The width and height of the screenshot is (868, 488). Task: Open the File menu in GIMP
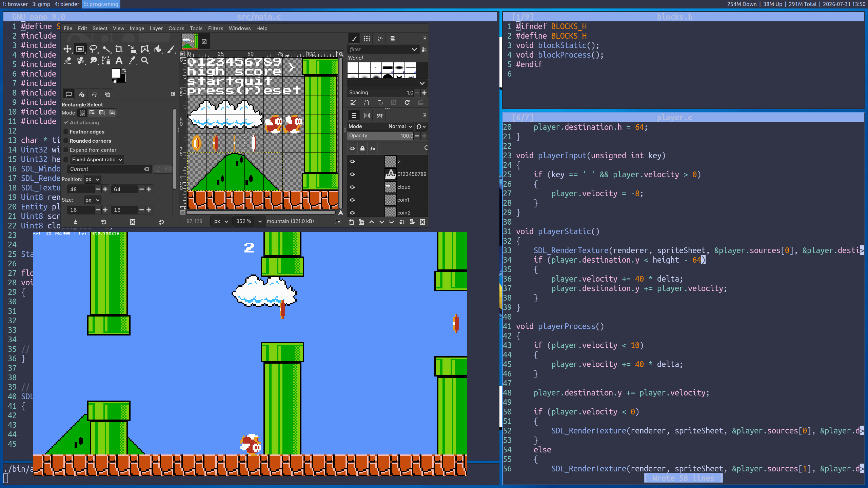[68, 28]
